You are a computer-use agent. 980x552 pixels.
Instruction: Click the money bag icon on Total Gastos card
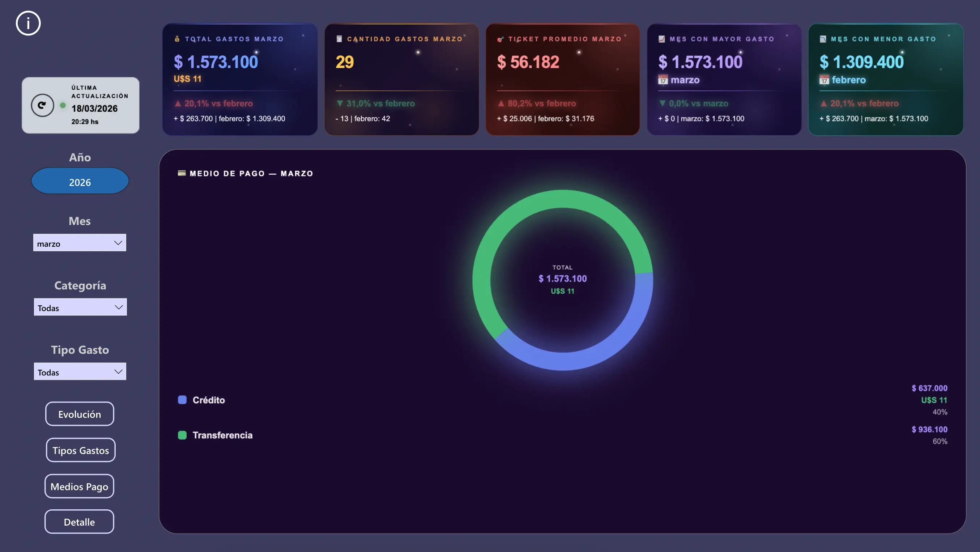click(x=177, y=39)
